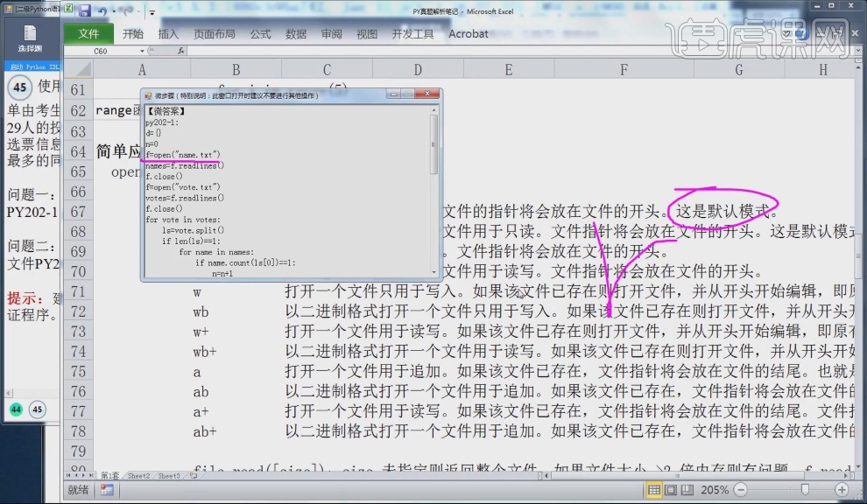The height and width of the screenshot is (504, 867).
Task: Select column F header
Action: (x=624, y=69)
